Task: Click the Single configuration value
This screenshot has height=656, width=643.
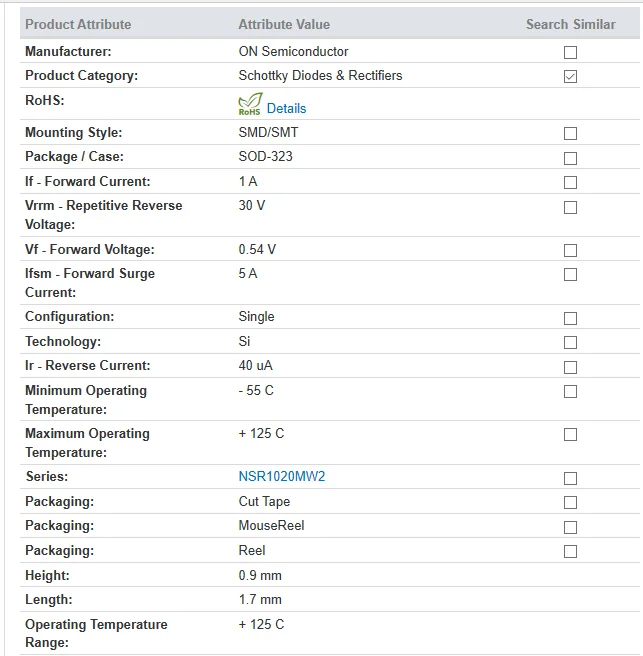Action: coord(256,317)
